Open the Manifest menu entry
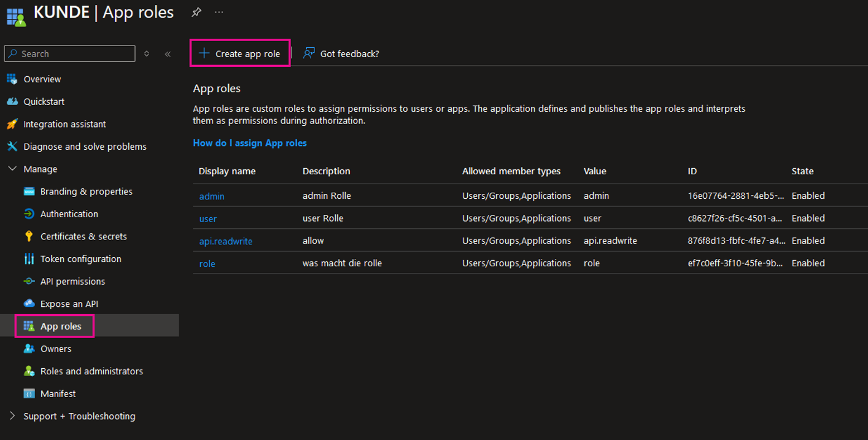This screenshot has height=440, width=868. pos(58,394)
